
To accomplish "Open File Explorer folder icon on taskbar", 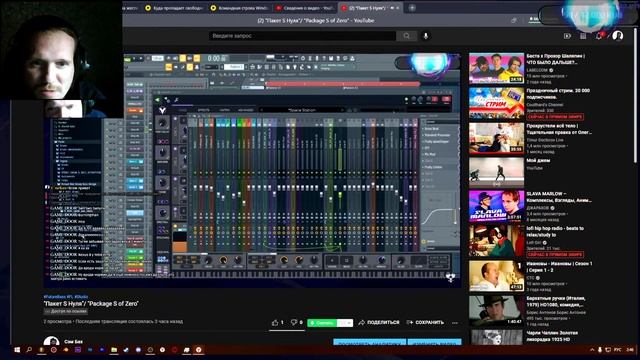I will (114, 350).
